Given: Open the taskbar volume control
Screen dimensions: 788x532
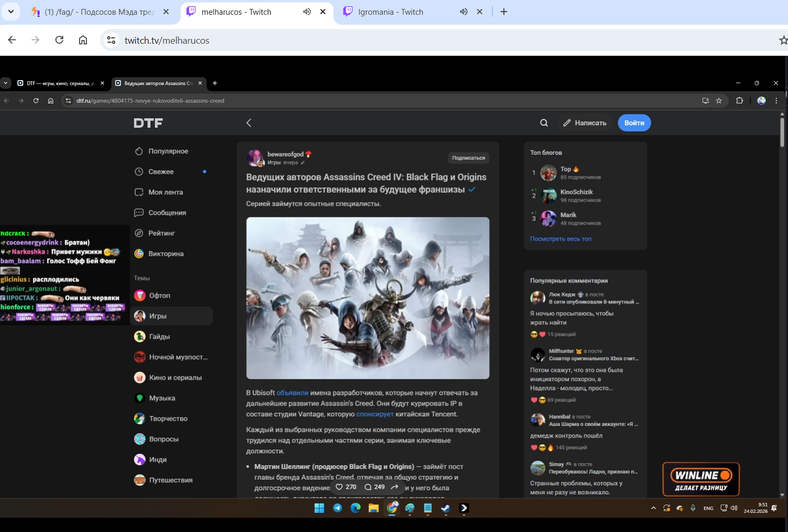Looking at the screenshot, I should point(734,508).
